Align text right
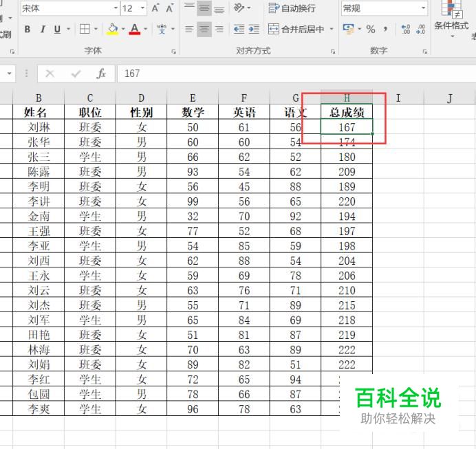The height and width of the screenshot is (449, 476). [x=219, y=30]
